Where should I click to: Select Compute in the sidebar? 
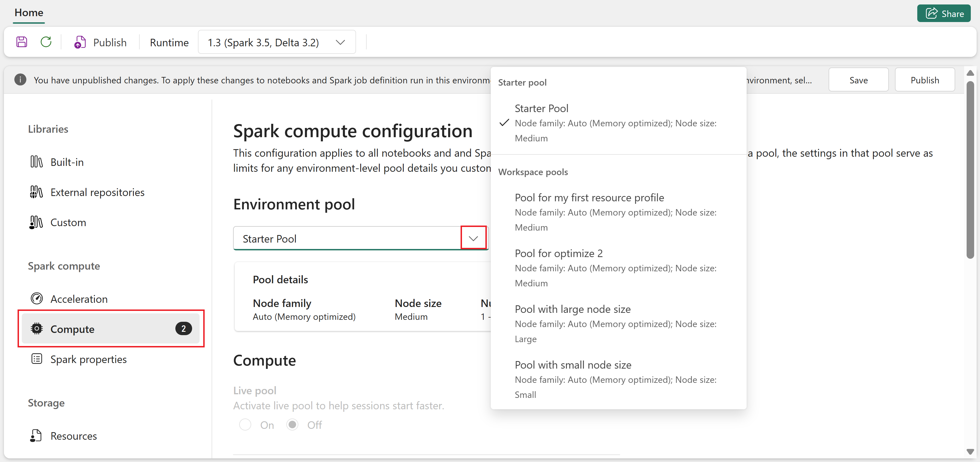pos(110,329)
